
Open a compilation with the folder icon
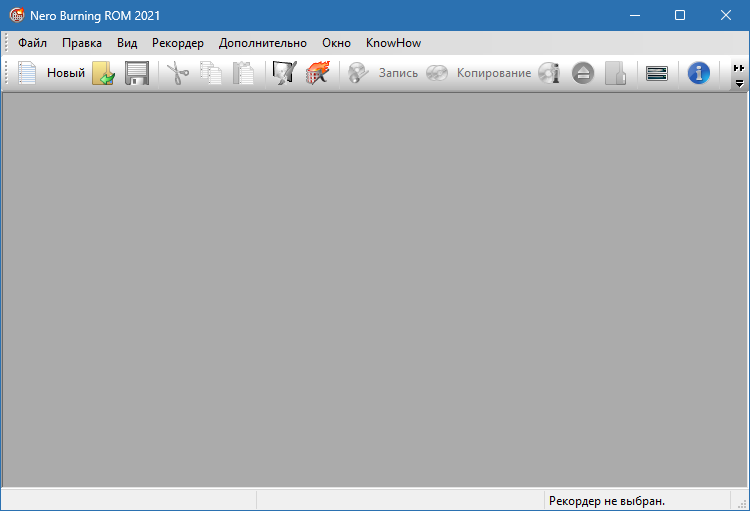(x=103, y=73)
